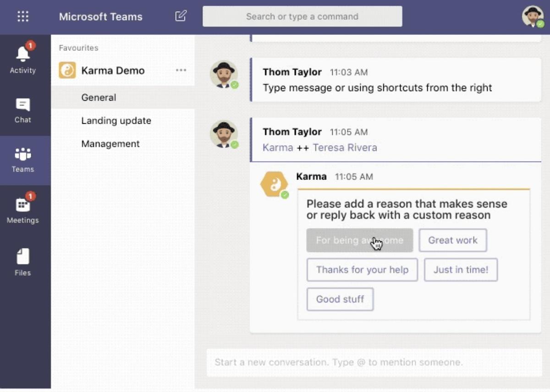Select the Management channel
The image size is (550, 392).
[x=110, y=144]
